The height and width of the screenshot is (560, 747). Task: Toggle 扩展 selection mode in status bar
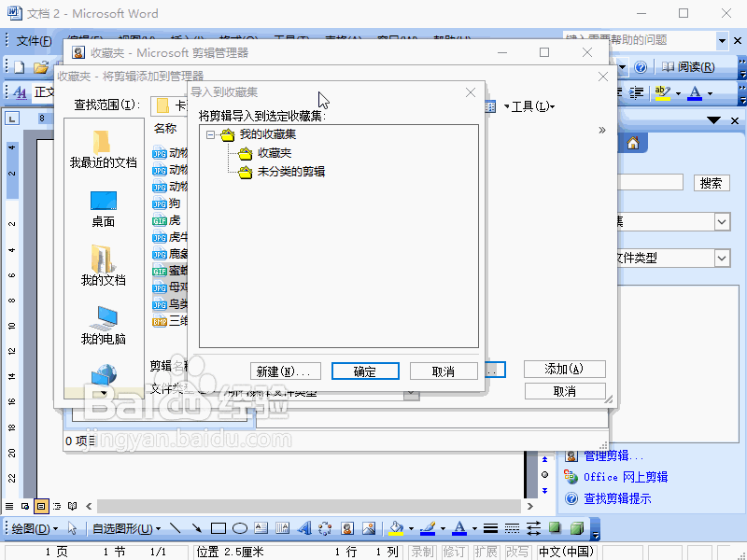[486, 552]
